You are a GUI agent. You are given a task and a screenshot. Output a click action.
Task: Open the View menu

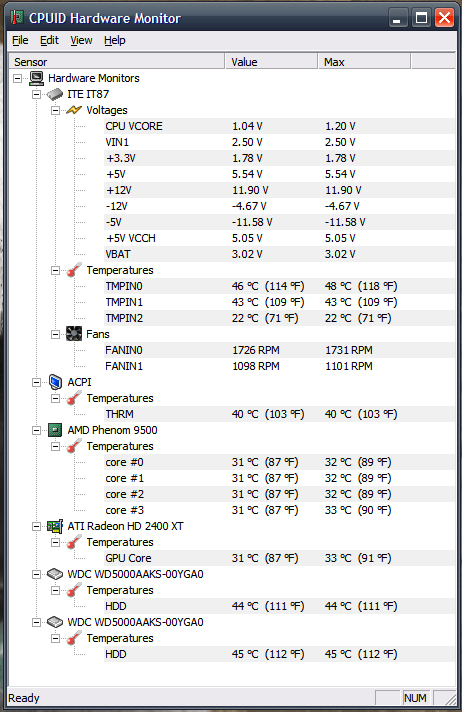point(81,40)
